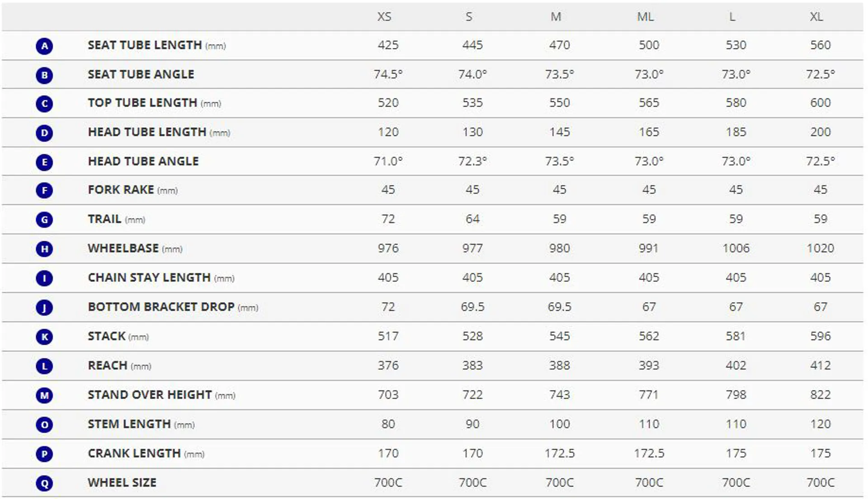Click the blue C icon for Top Tube Length

(x=44, y=104)
